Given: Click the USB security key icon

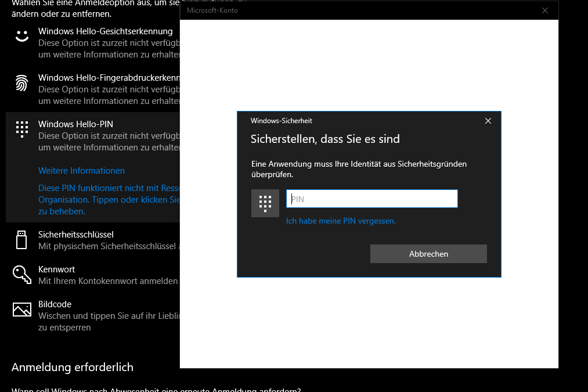Looking at the screenshot, I should click(x=21, y=240).
